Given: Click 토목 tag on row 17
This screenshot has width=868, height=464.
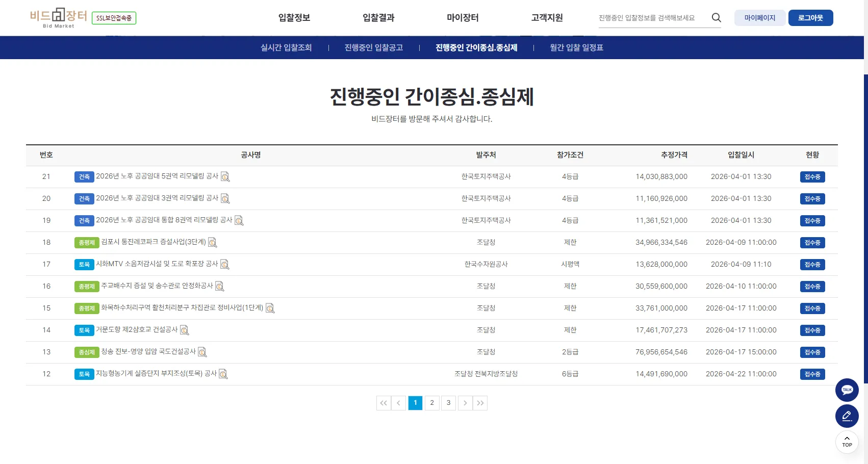Looking at the screenshot, I should click(84, 265).
